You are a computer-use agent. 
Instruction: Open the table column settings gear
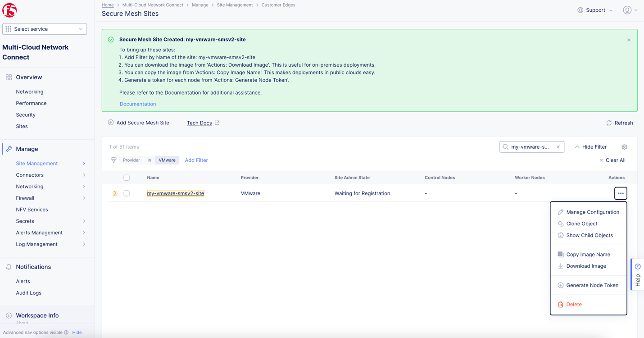(624, 147)
